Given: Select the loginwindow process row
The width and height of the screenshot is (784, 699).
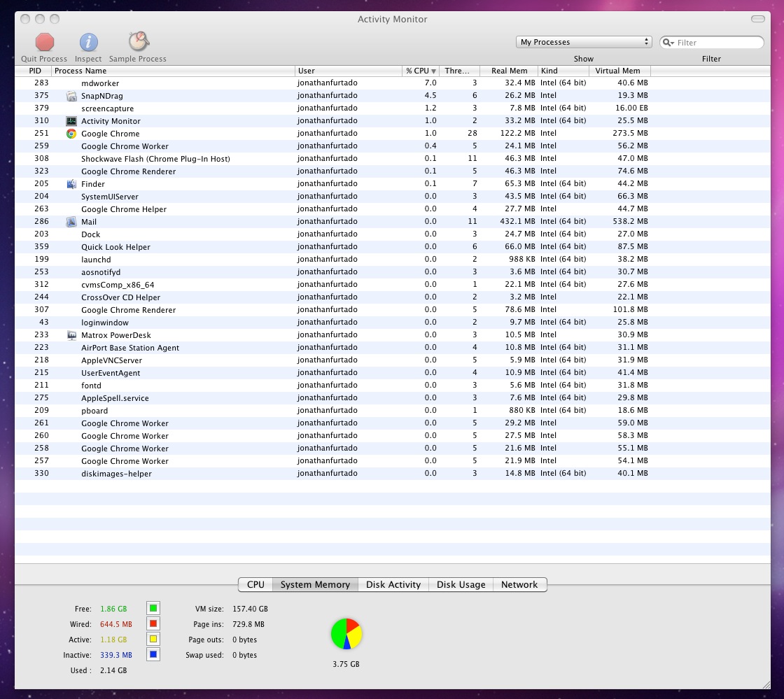Looking at the screenshot, I should pos(393,323).
